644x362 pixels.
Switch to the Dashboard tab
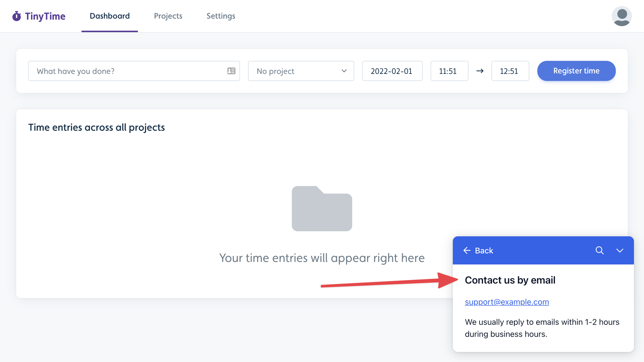(x=110, y=16)
